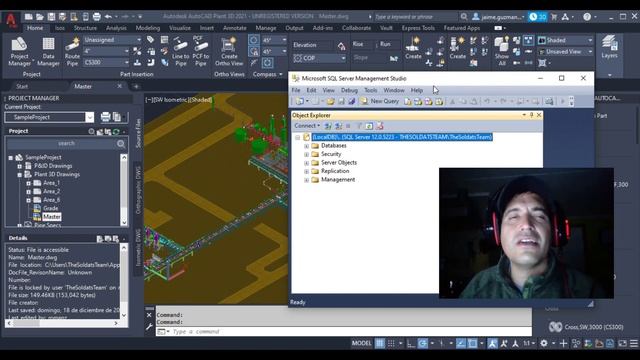The width and height of the screenshot is (640, 360).
Task: Open the COP elevation dropdown
Action: coord(319,58)
